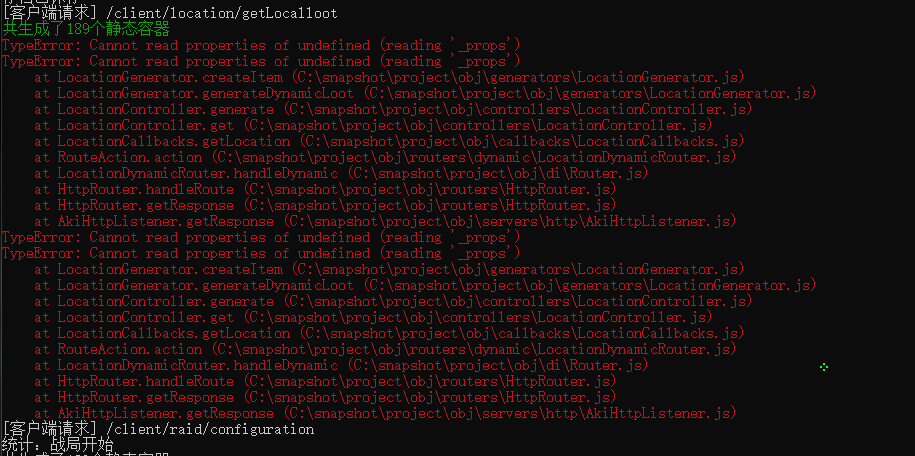Click generateDynamicLoot line in the first stack trace
This screenshot has width=915, height=456.
click(425, 93)
